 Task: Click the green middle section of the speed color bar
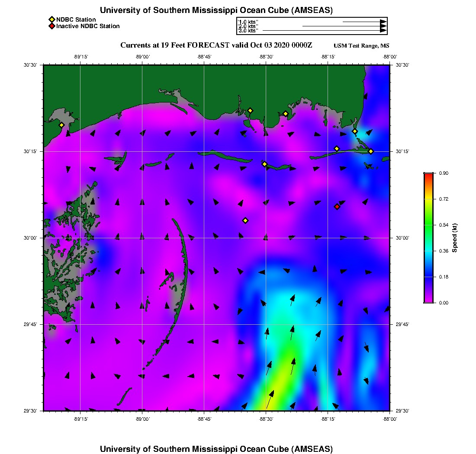(428, 225)
